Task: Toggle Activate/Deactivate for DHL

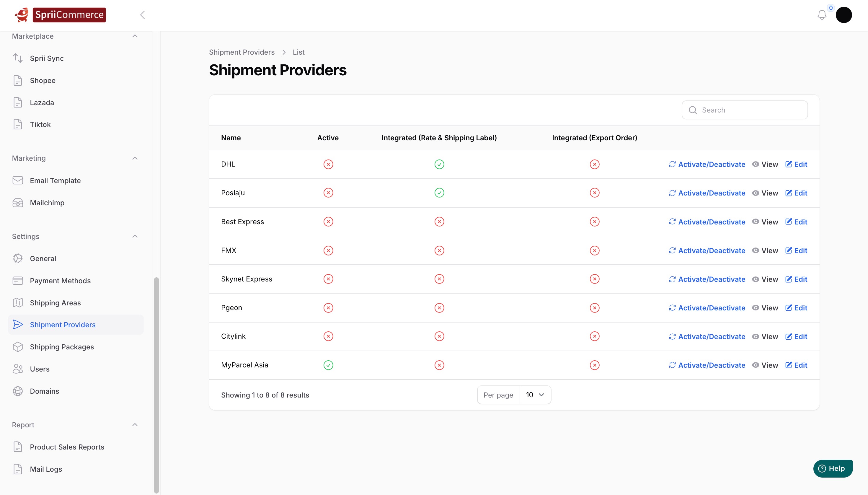Action: pyautogui.click(x=707, y=164)
